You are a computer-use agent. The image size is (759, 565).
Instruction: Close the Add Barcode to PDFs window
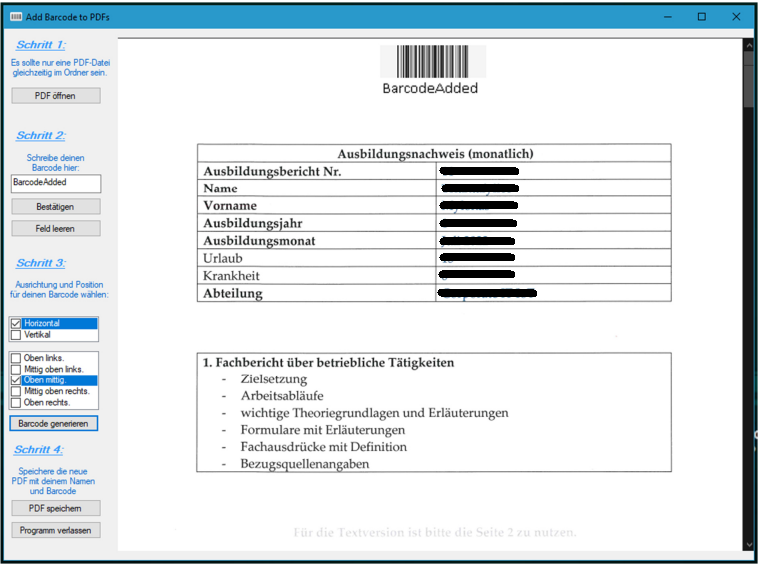[x=736, y=17]
